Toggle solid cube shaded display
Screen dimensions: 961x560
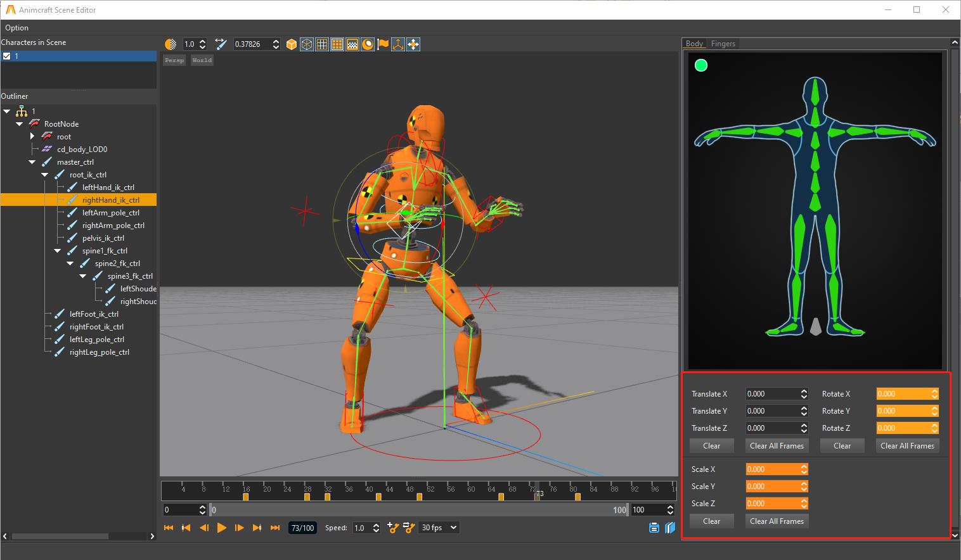click(x=292, y=44)
